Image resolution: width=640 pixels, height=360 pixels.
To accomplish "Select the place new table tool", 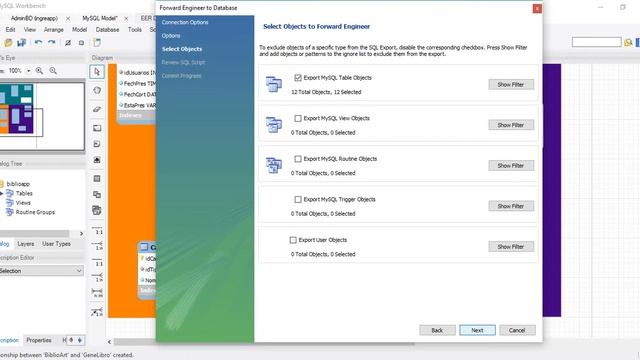I will coord(97,179).
